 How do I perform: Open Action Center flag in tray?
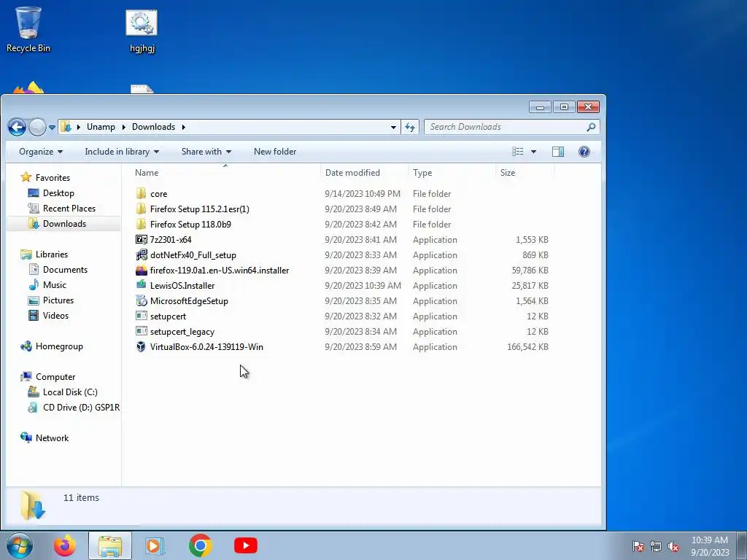638,546
